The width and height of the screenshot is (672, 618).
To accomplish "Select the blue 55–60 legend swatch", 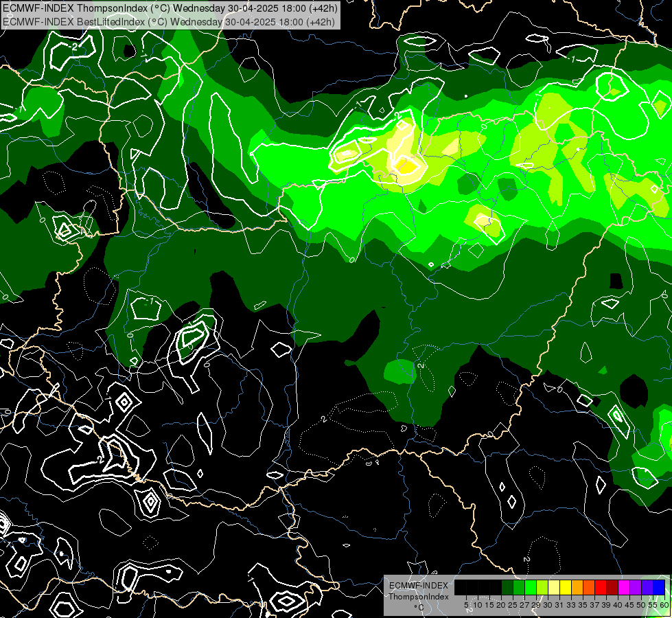I will 659,588.
